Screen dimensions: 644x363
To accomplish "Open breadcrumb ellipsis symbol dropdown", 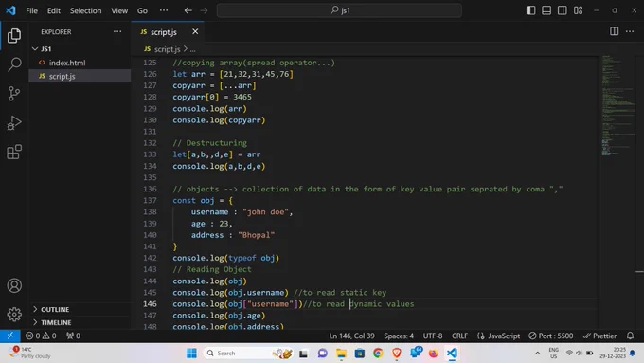I will click(x=192, y=49).
